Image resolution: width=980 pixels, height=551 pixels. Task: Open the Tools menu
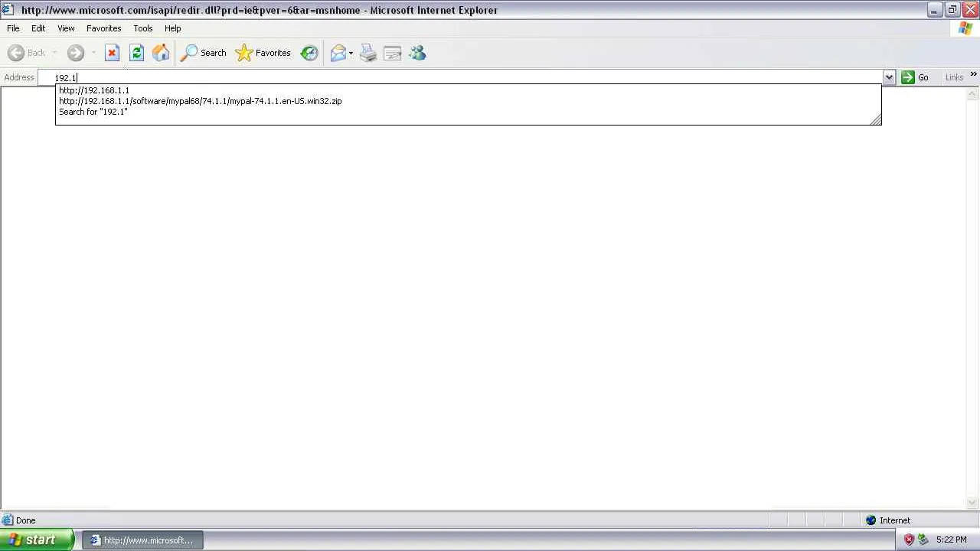pyautogui.click(x=143, y=28)
